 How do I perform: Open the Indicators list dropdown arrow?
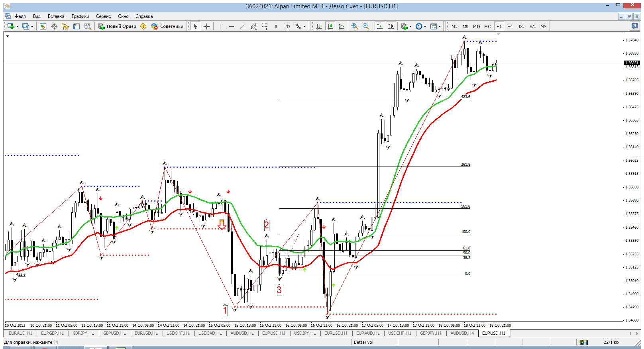[x=410, y=27]
